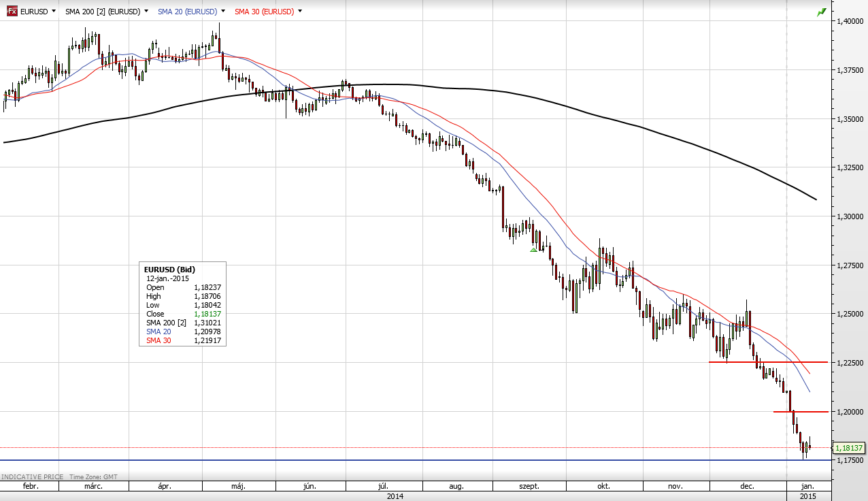Screen dimensions: 868x501
Task: Click the 1,22500 price axis label
Action: point(850,363)
